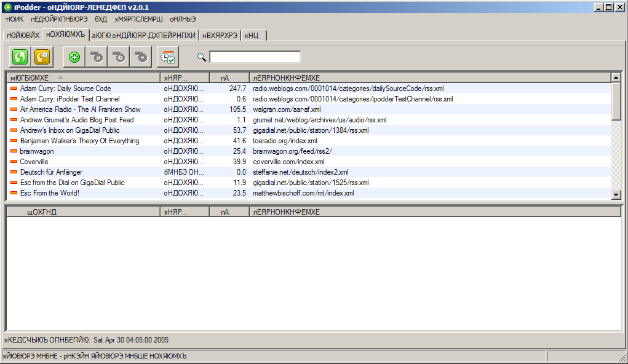Switch to the podcast directory tab
The image size is (628, 364).
point(144,36)
